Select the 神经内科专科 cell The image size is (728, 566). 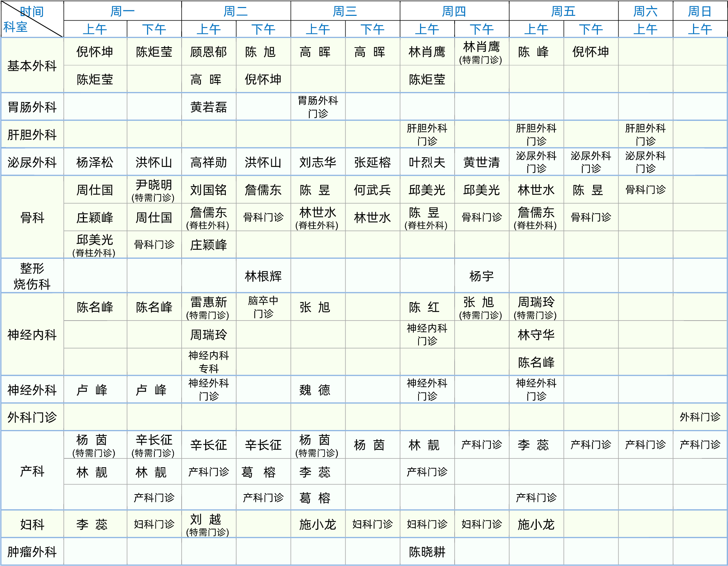click(209, 362)
